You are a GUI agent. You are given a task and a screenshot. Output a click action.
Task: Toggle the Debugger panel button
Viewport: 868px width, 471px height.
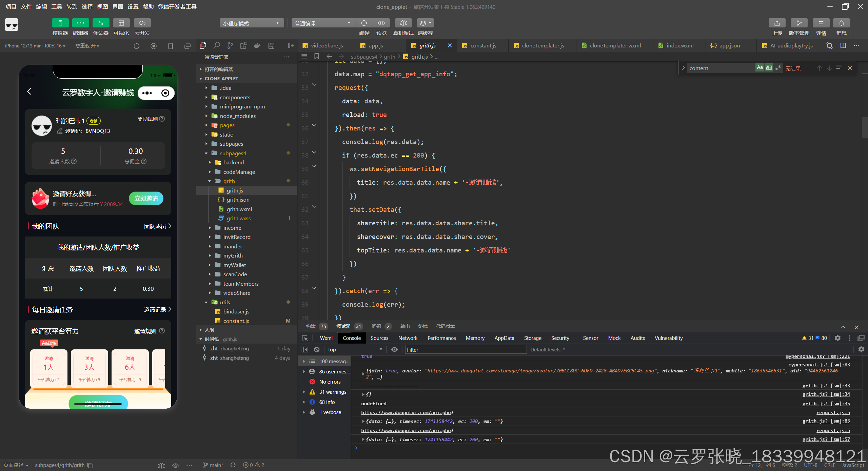click(x=101, y=23)
